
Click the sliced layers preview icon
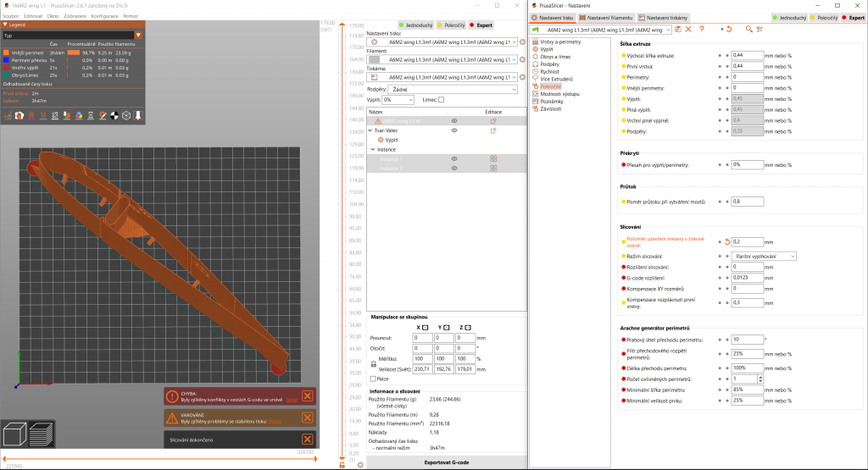coord(39,435)
